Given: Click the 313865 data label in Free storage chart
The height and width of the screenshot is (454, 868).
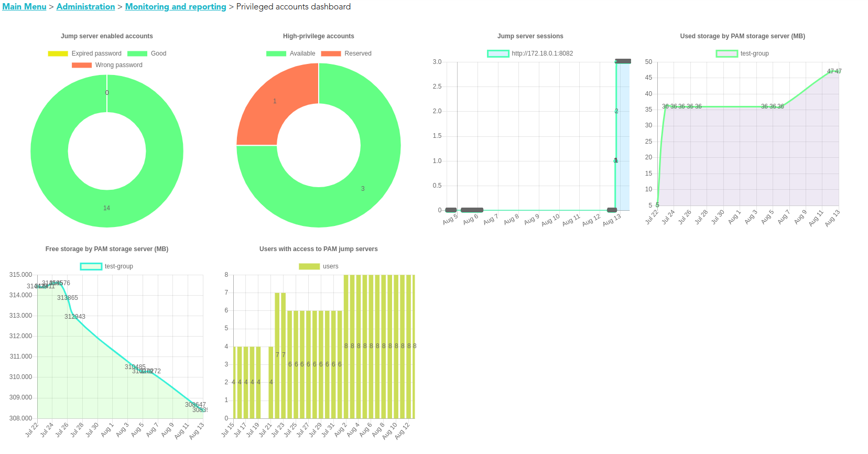Looking at the screenshot, I should tap(68, 298).
